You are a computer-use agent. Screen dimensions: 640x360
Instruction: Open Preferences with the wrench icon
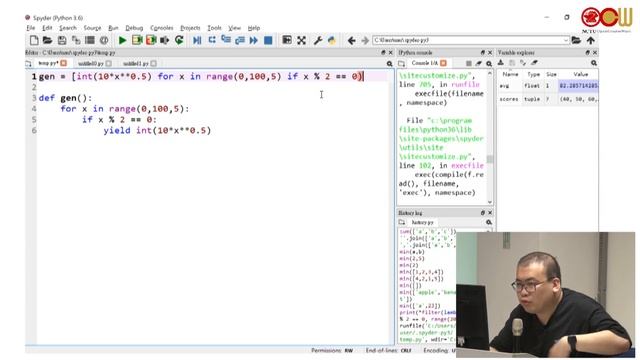click(x=318, y=40)
